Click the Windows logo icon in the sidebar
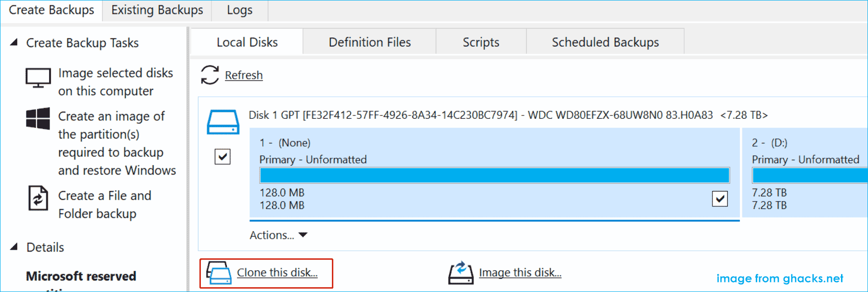Image resolution: width=868 pixels, height=292 pixels. (38, 118)
